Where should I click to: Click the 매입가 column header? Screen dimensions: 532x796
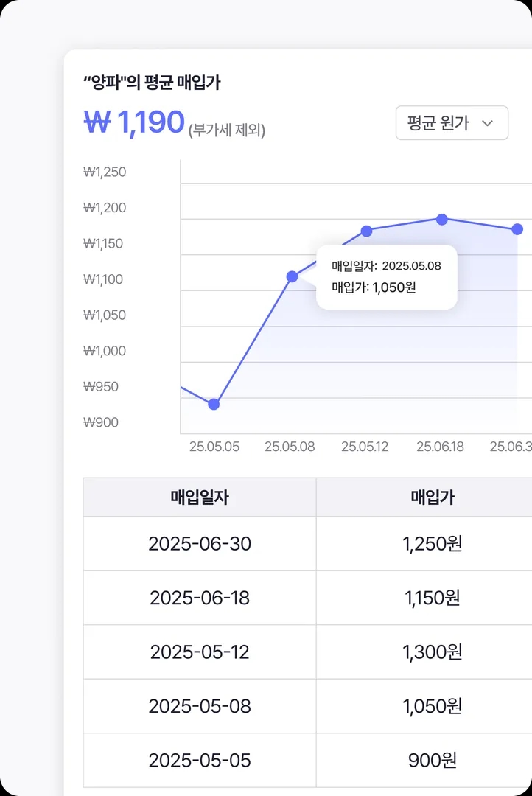[x=432, y=497]
